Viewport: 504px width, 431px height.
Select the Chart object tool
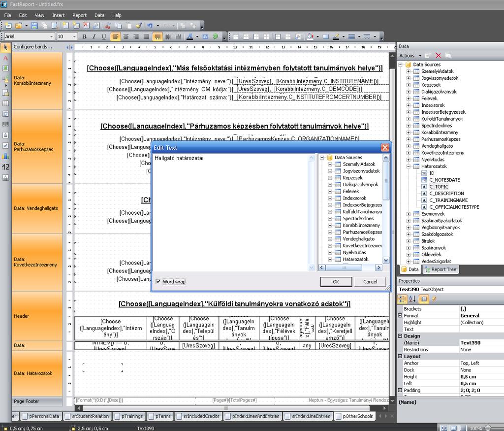pos(5,156)
